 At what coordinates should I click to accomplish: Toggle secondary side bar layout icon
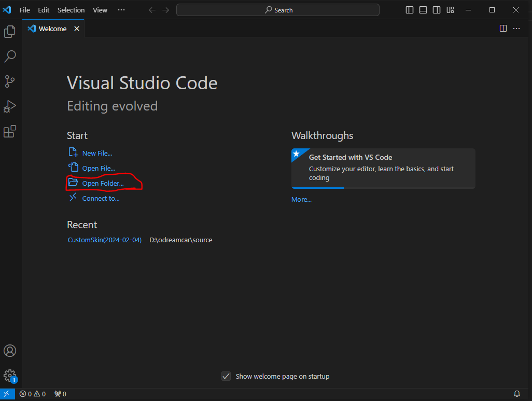pos(437,10)
